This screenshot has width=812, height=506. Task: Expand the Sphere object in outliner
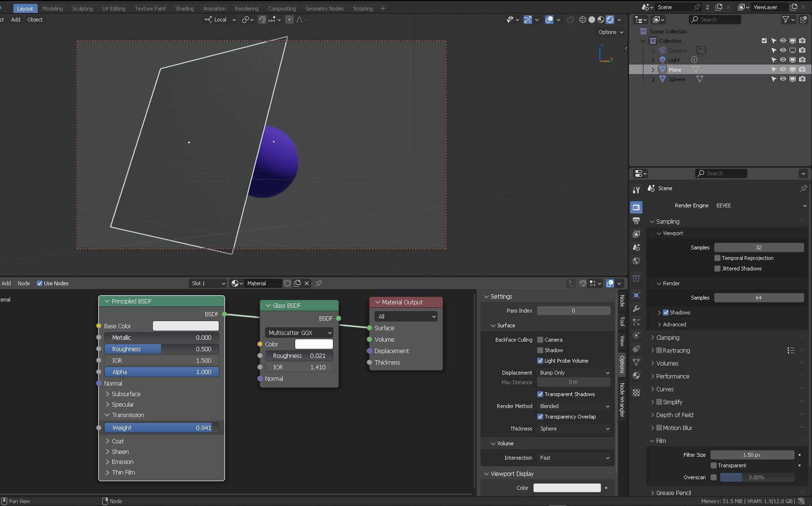[x=653, y=79]
